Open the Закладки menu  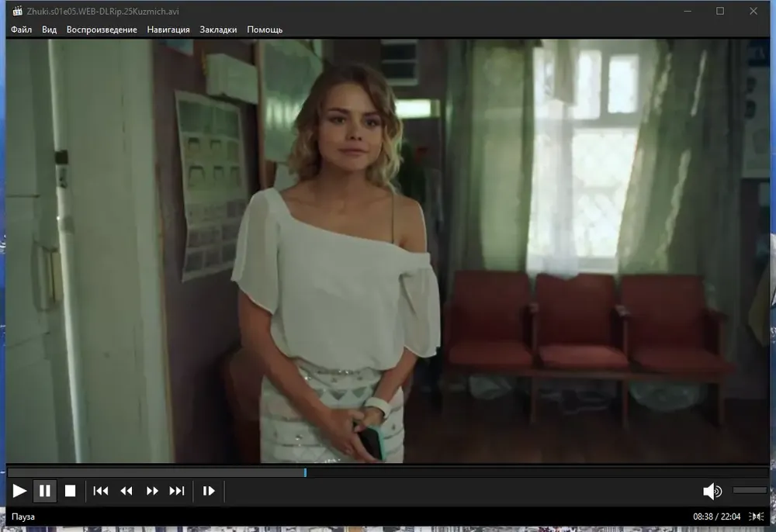218,29
